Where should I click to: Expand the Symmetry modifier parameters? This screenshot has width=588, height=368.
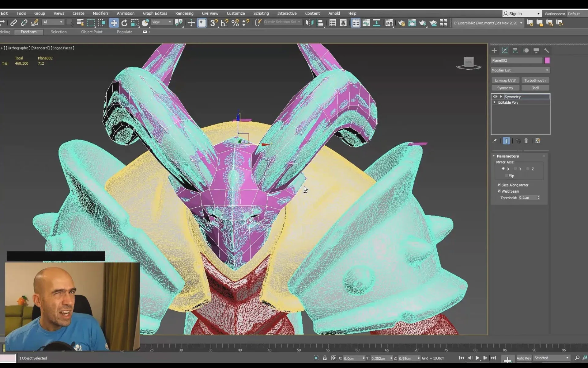pos(501,96)
